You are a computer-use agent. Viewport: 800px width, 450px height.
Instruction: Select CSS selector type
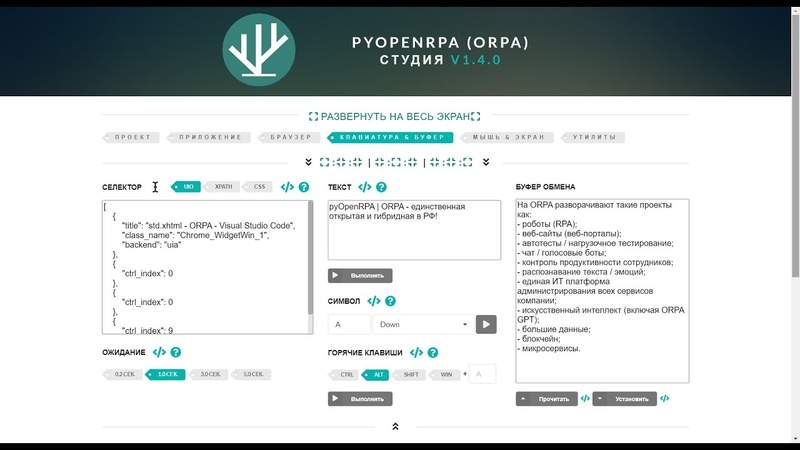click(x=258, y=187)
